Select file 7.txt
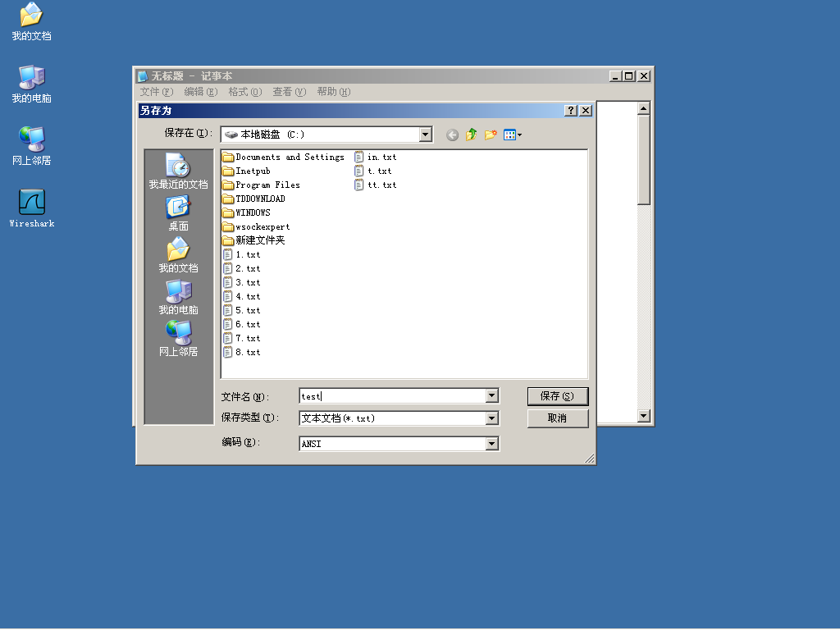The width and height of the screenshot is (840, 630). [x=242, y=338]
